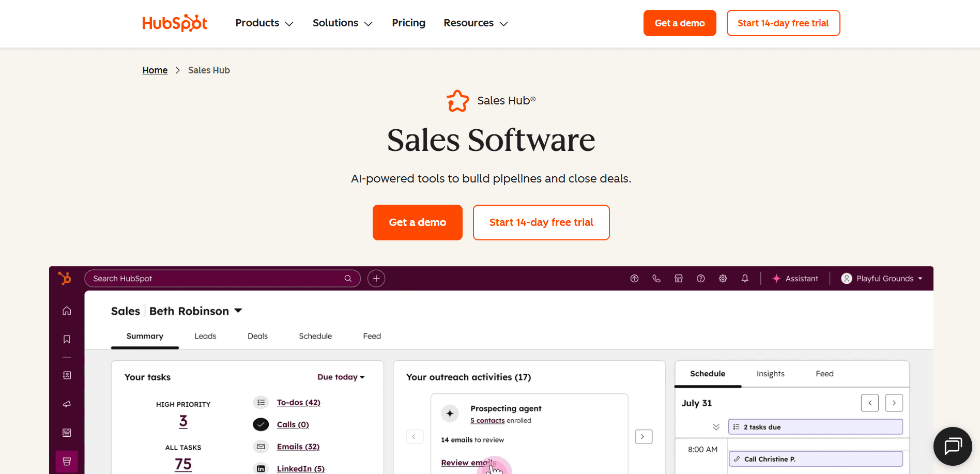Screen dimensions: 980x474
Task: Open the Due today filter dropdown
Action: (x=341, y=377)
